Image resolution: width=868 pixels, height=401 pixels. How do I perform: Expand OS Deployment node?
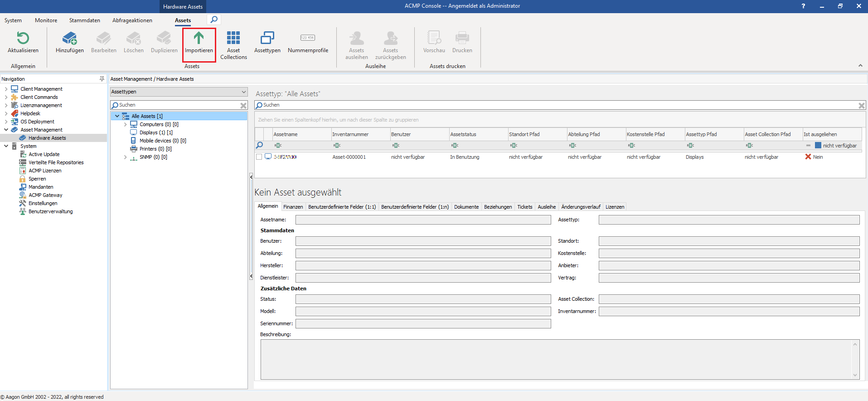point(6,122)
